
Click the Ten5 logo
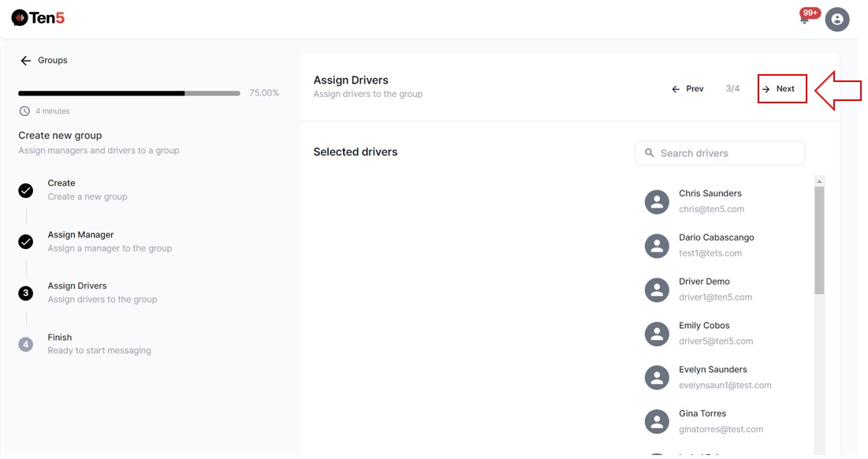(x=38, y=18)
